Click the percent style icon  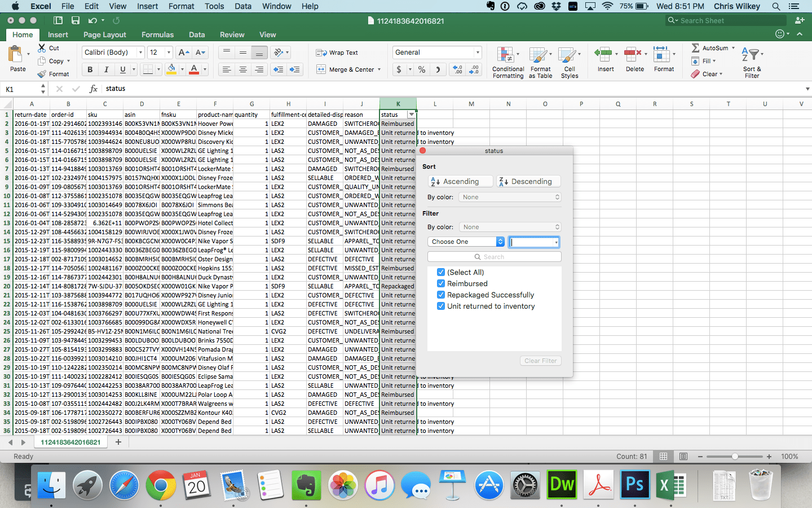coord(421,69)
